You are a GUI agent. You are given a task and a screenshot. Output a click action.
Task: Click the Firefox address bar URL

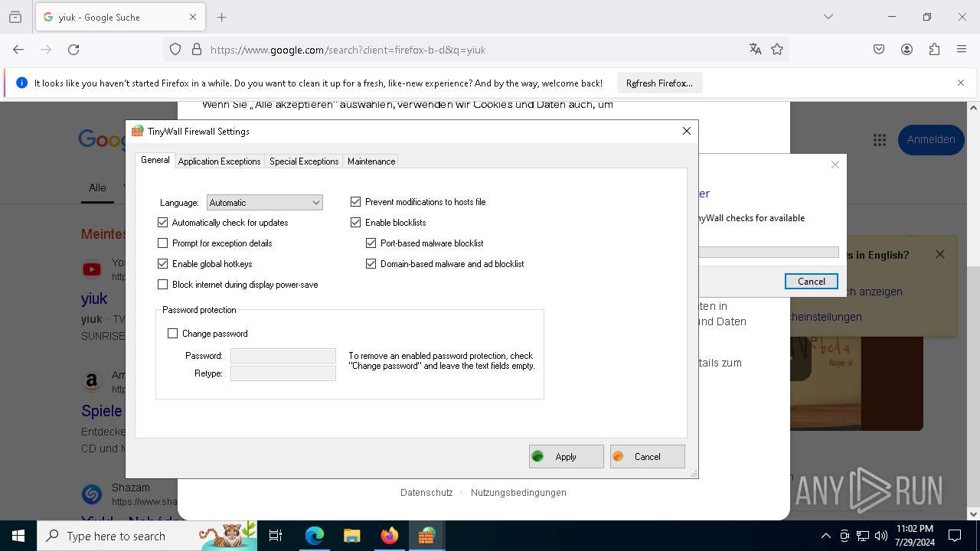[348, 50]
